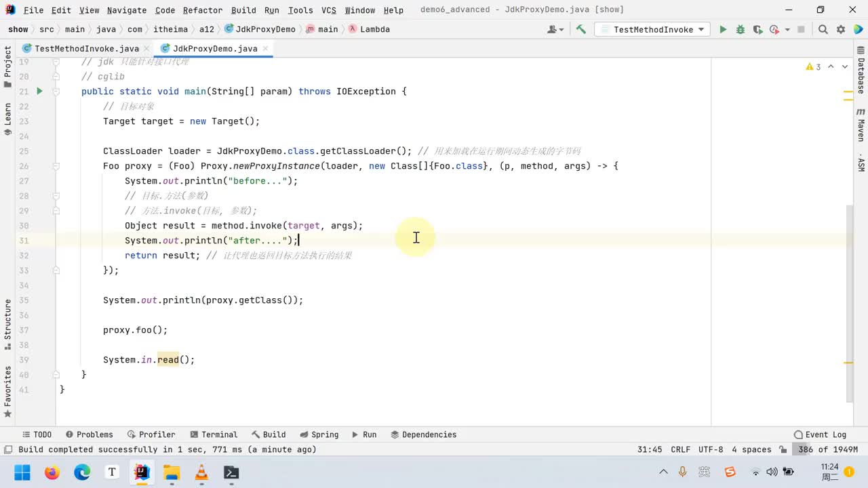This screenshot has width=868, height=488.
Task: Open Search Everywhere magnifier icon
Action: click(823, 29)
